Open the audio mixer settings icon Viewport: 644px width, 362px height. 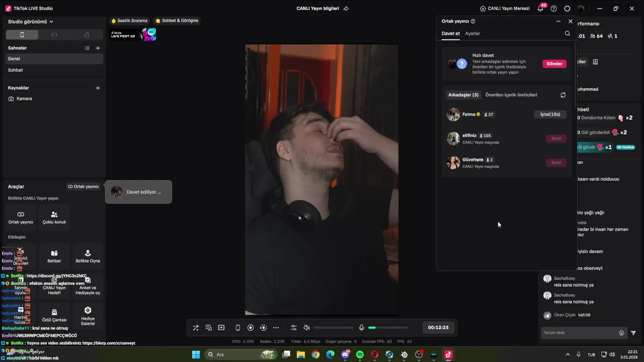click(x=294, y=328)
